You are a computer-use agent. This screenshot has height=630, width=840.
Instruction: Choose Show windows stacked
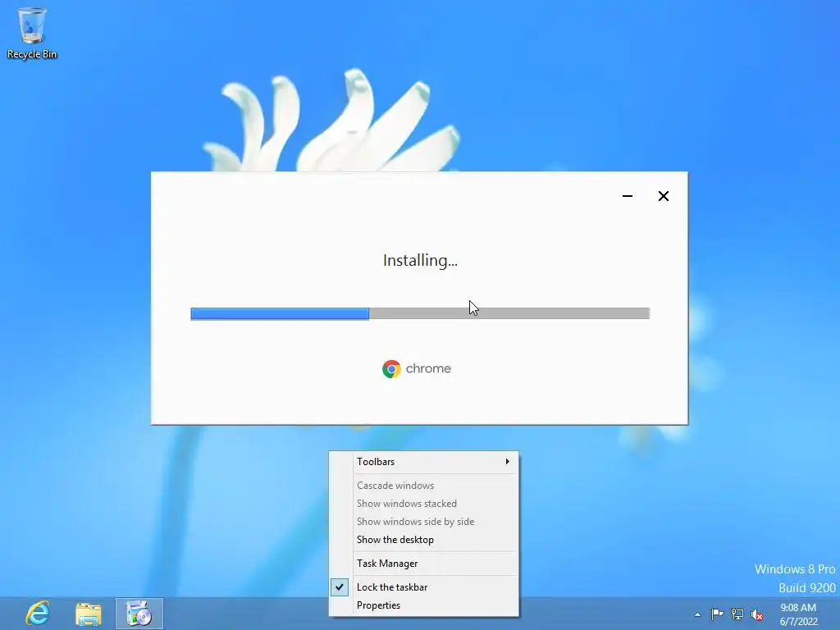[424, 504]
